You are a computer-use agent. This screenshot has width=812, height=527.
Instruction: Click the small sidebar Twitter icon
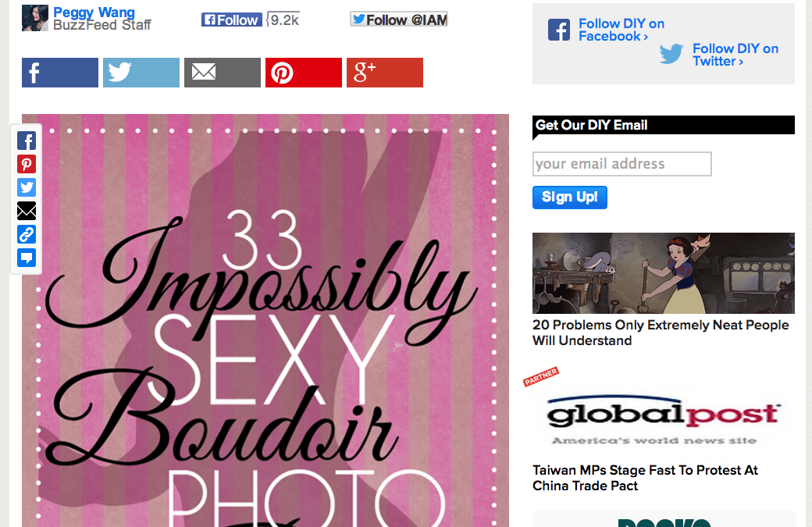point(27,187)
